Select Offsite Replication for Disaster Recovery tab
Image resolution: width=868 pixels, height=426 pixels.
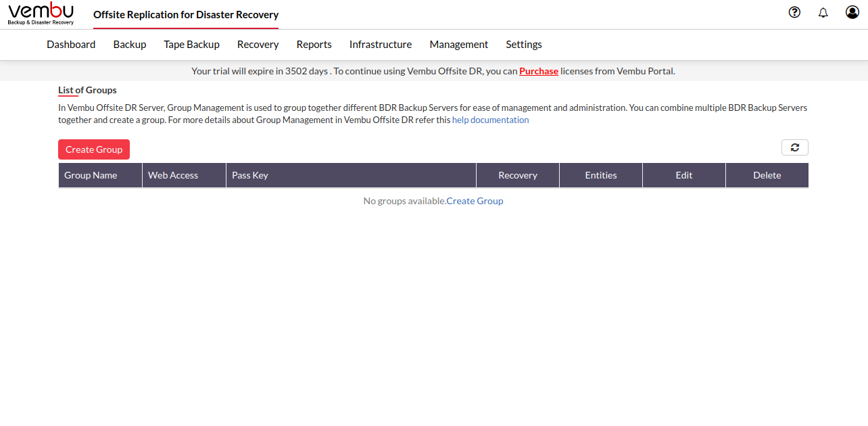click(x=186, y=15)
